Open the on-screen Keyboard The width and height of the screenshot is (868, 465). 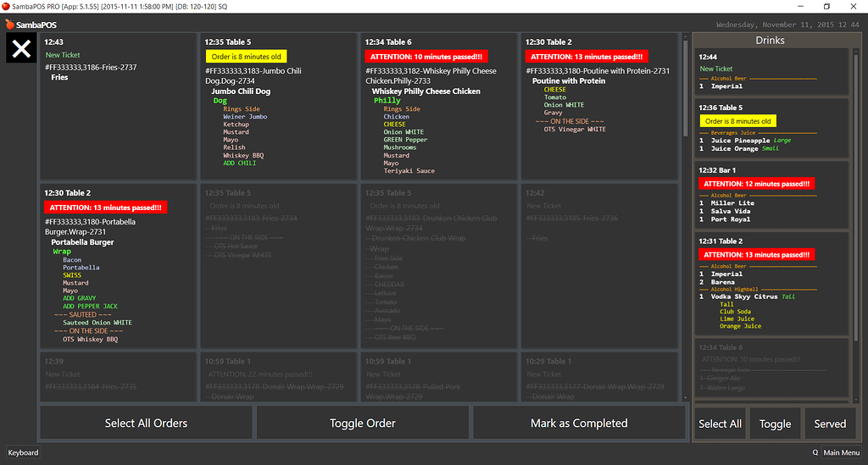tap(24, 452)
